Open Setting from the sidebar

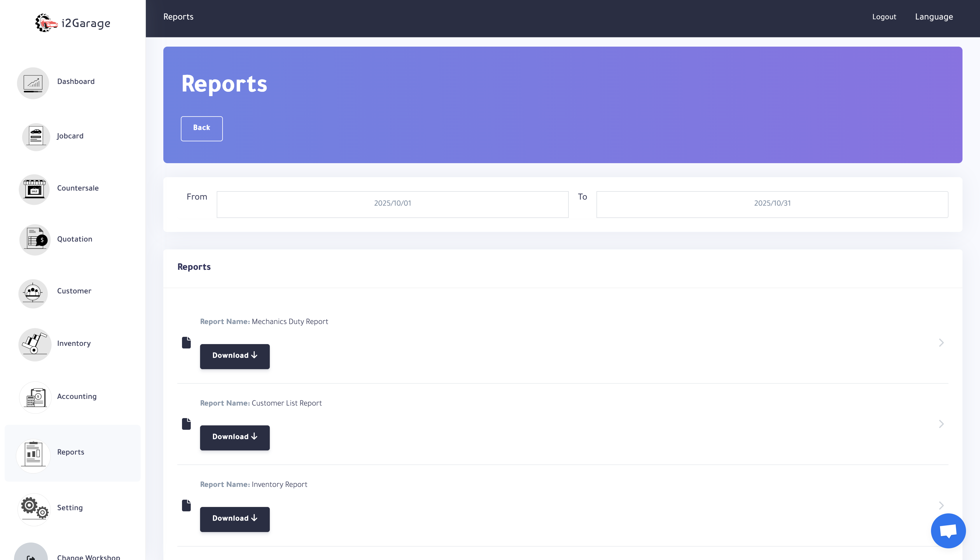[34, 508]
